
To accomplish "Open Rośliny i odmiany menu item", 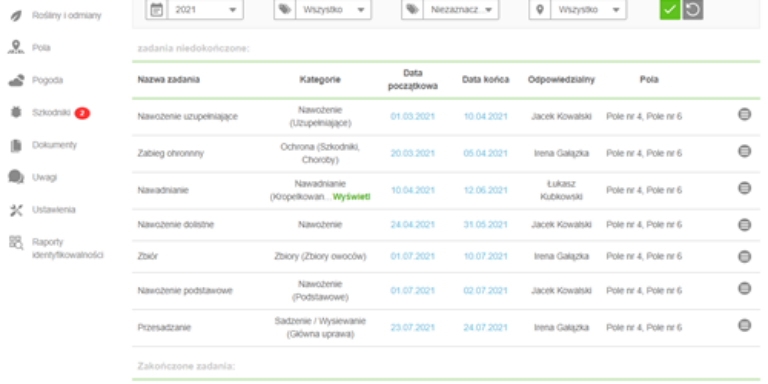I will click(67, 16).
